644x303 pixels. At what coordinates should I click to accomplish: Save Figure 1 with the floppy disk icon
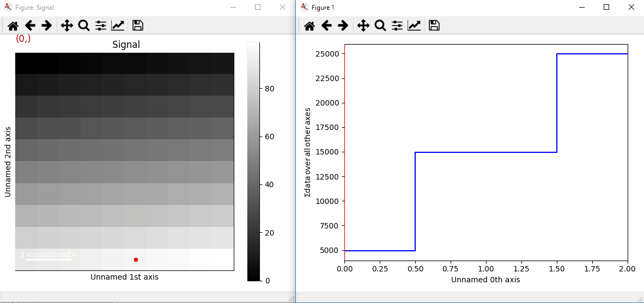point(434,26)
